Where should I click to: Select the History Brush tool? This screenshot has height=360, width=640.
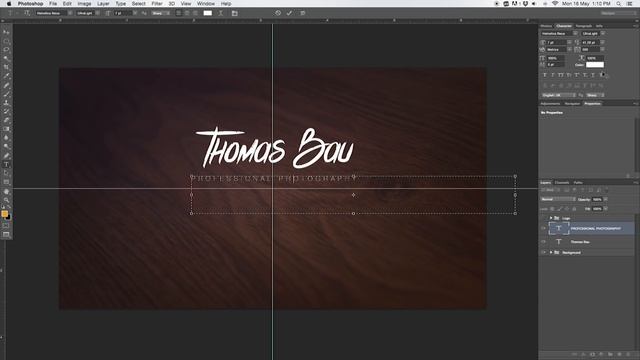coord(6,111)
